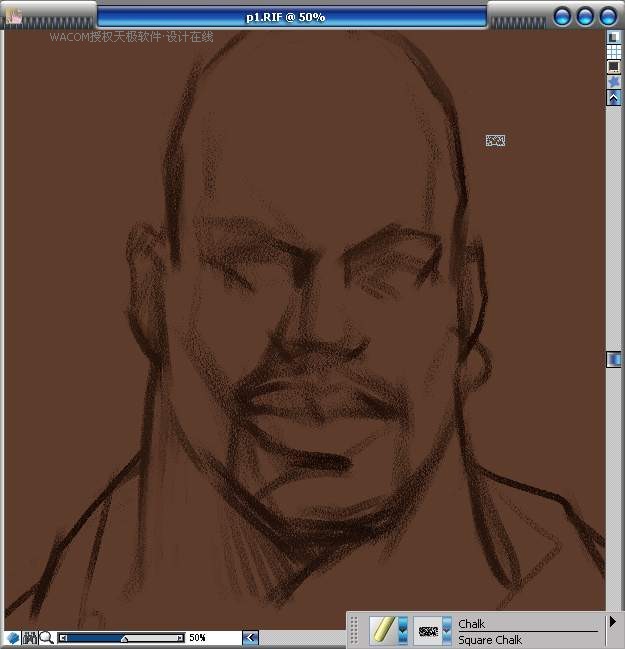Click the app icon in title bar
Image resolution: width=625 pixels, height=649 pixels.
pyautogui.click(x=14, y=16)
